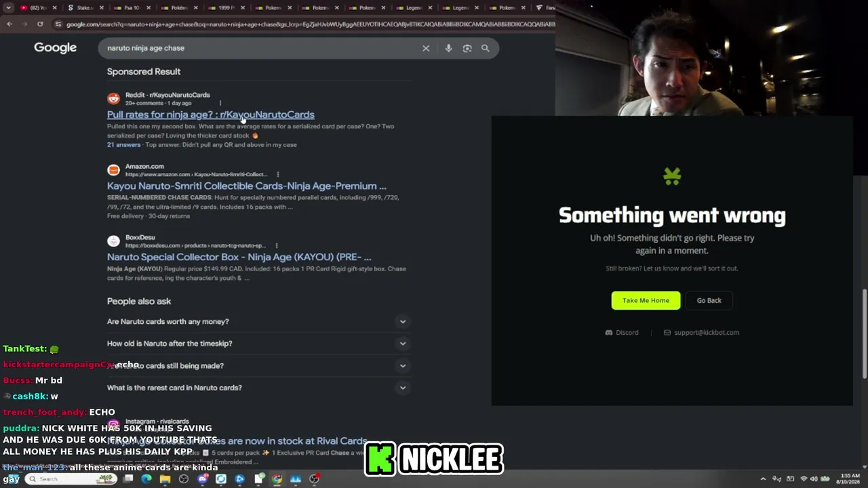This screenshot has width=868, height=488.
Task: Open options menu for the BoxxDesu result
Action: pyautogui.click(x=277, y=245)
